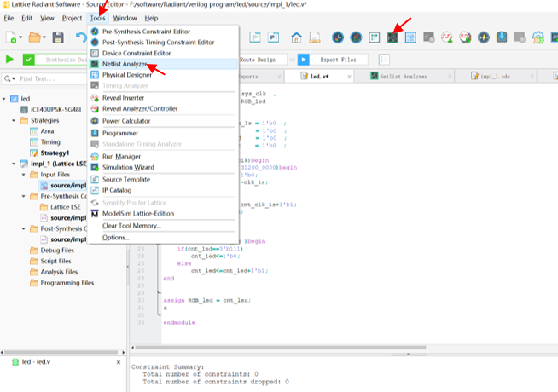
Task: Click the Synthesize Design process button
Action: click(x=55, y=60)
